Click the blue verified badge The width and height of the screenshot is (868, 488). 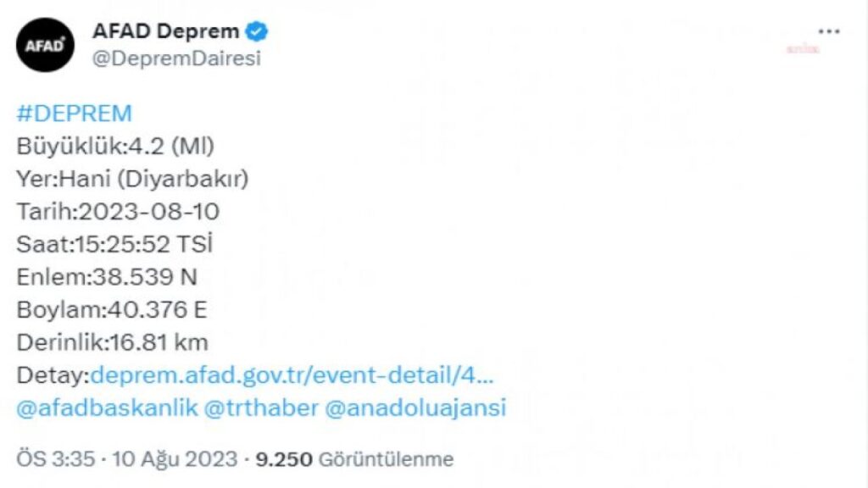click(x=256, y=31)
